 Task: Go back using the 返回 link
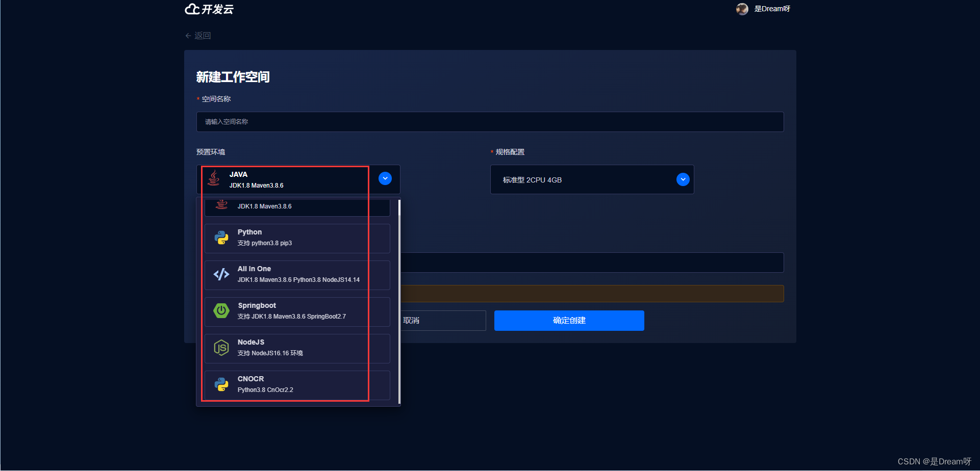[x=198, y=36]
